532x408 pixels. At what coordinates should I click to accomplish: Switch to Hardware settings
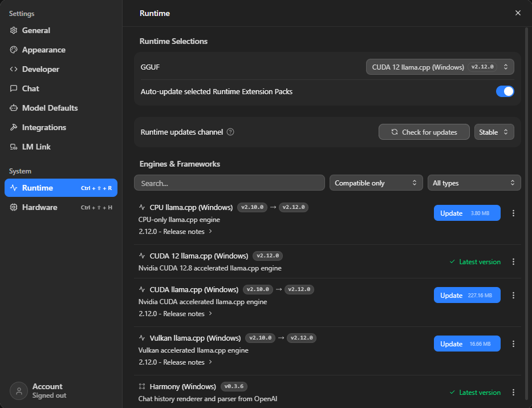pyautogui.click(x=61, y=207)
